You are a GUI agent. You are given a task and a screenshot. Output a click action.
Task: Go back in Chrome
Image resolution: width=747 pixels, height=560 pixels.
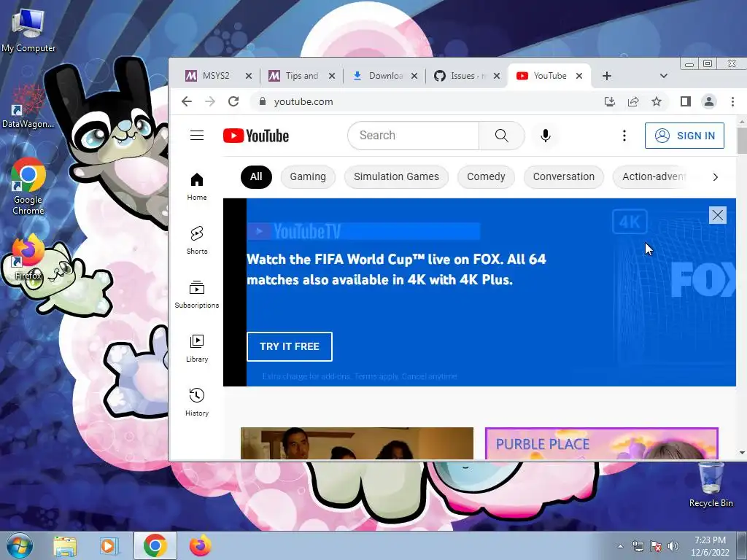[187, 101]
